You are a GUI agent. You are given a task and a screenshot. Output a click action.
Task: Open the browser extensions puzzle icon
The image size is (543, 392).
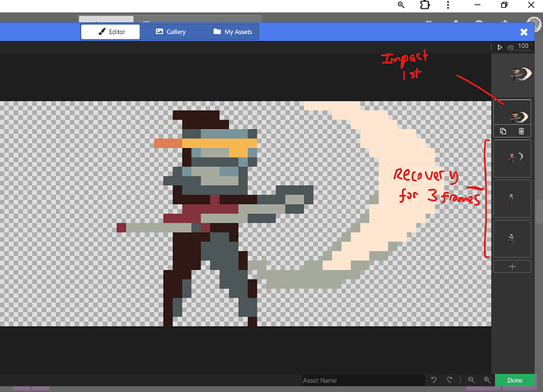coord(425,5)
